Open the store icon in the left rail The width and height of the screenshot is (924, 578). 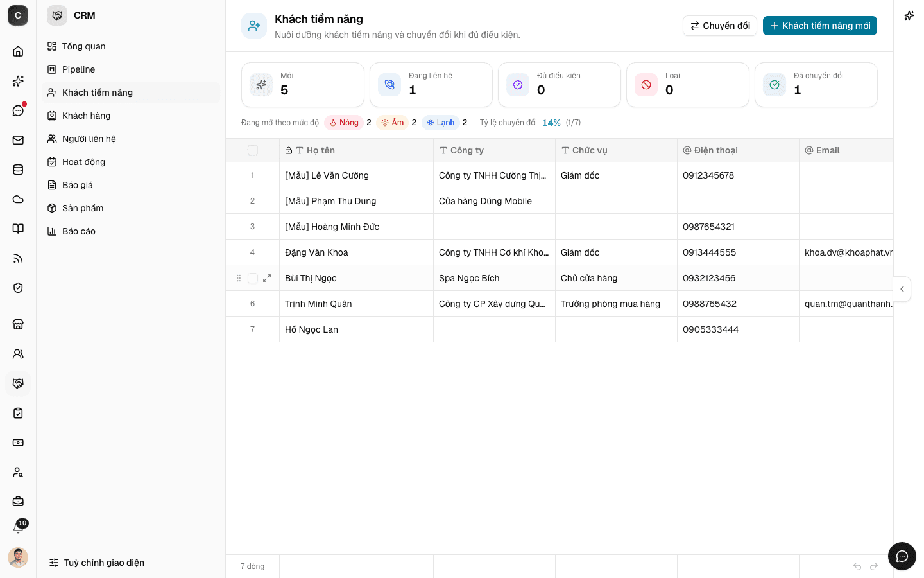pos(18,324)
